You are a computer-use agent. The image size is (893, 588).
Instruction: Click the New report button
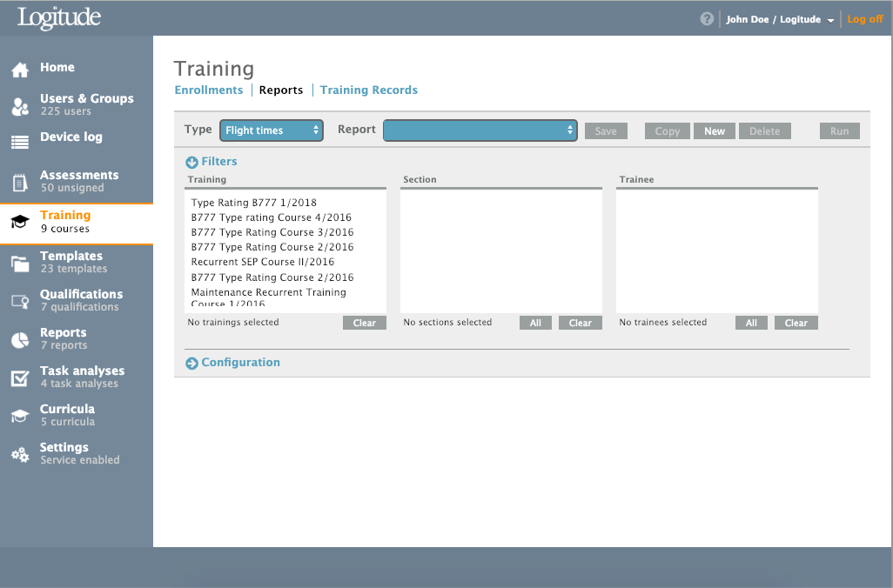pyautogui.click(x=715, y=131)
